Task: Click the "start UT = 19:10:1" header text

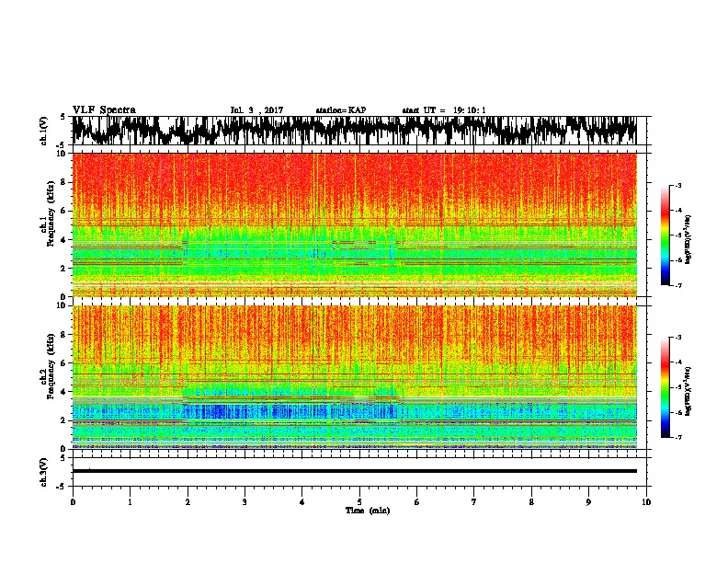Action: [444, 110]
